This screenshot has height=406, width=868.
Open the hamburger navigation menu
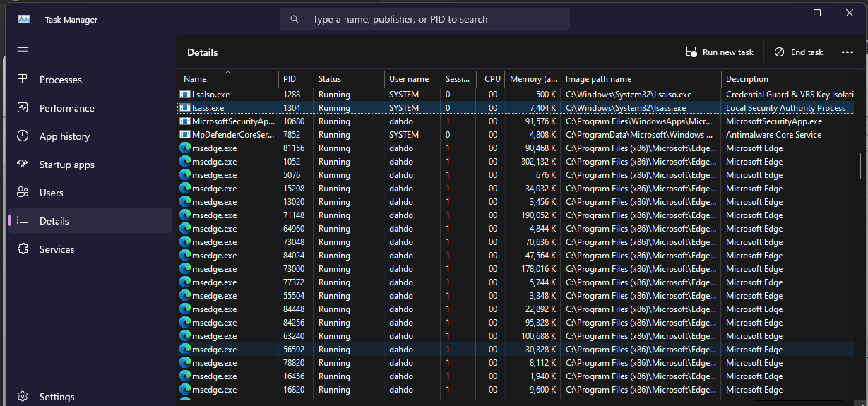(23, 51)
